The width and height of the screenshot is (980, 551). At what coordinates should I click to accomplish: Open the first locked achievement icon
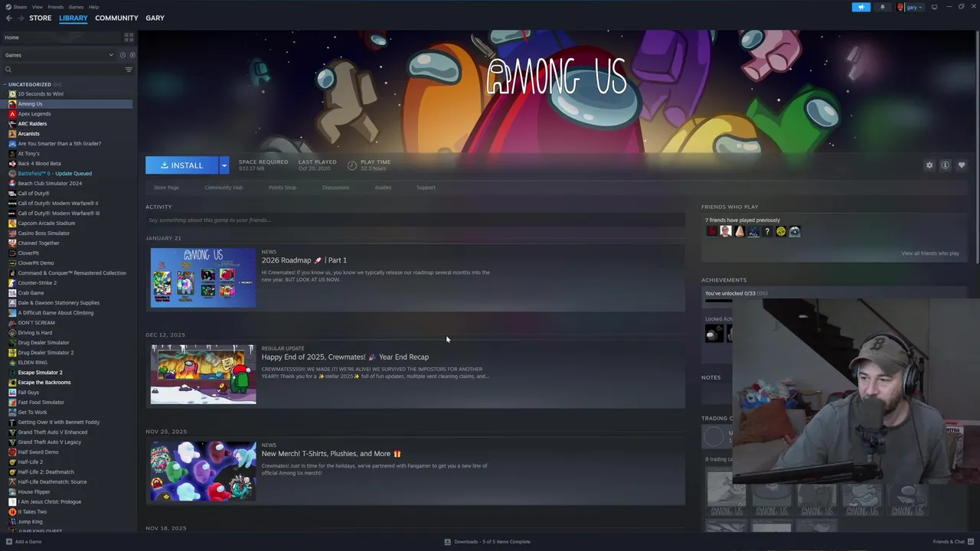[714, 333]
